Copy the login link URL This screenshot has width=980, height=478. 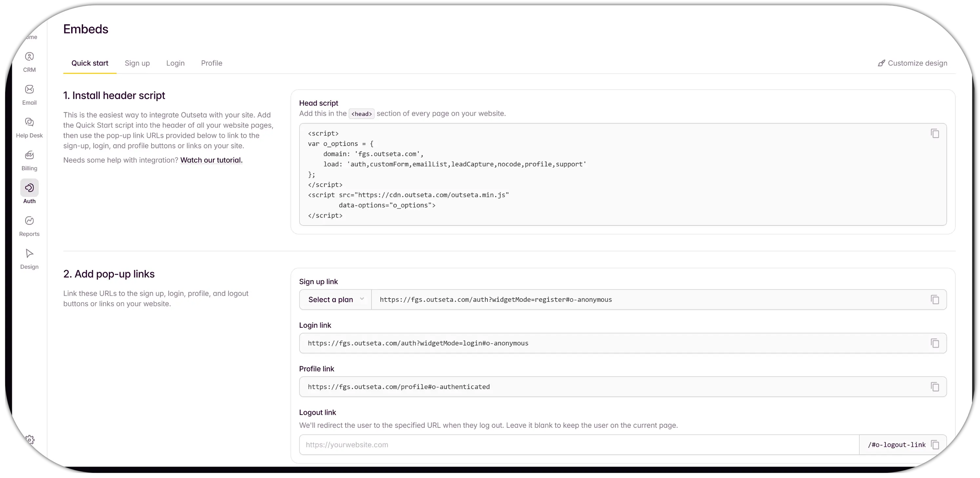coord(935,343)
